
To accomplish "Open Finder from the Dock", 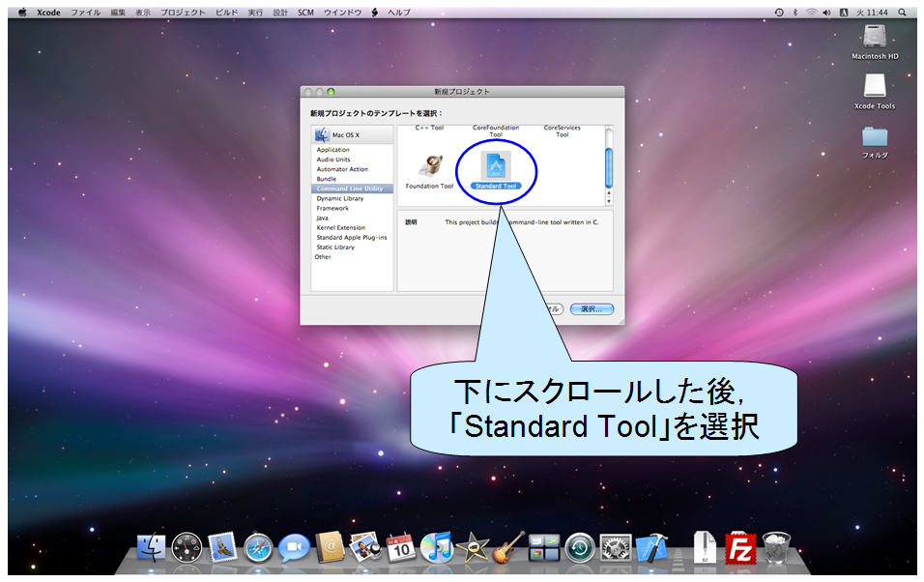I will (x=152, y=547).
